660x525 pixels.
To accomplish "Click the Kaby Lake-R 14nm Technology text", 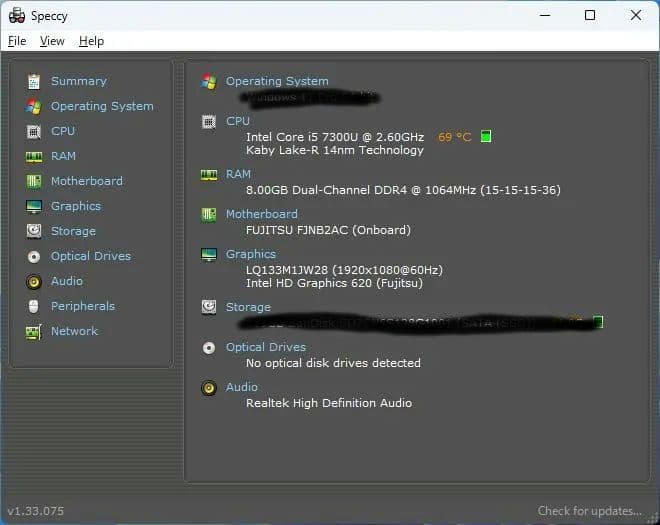I will pos(335,150).
